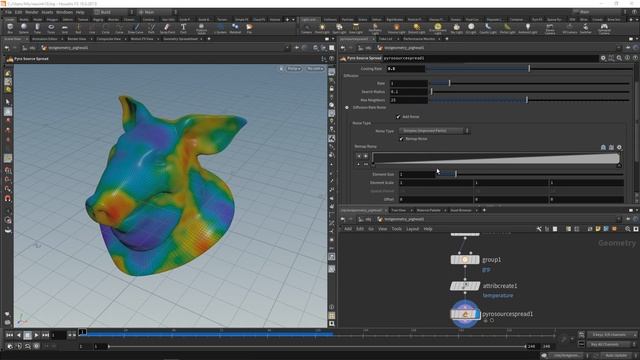Adjust the Max Neighbors slider
Screen dimensions: 640x360
pyautogui.click(x=527, y=100)
